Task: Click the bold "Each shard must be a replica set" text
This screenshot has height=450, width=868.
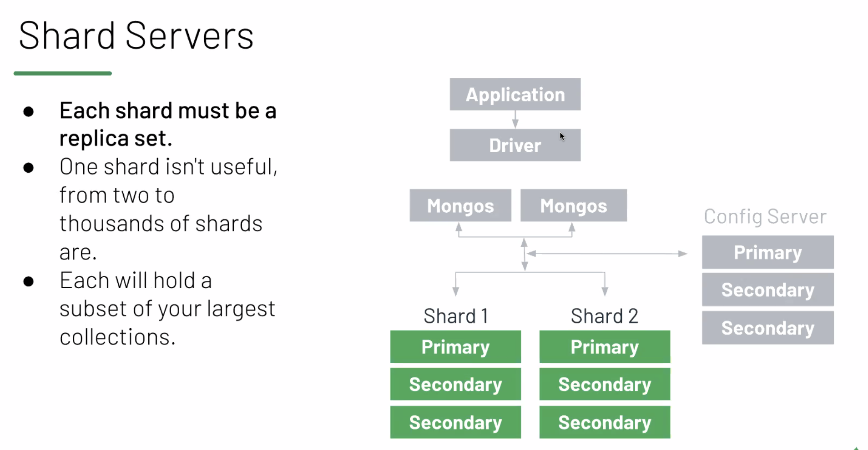Action: 167,124
